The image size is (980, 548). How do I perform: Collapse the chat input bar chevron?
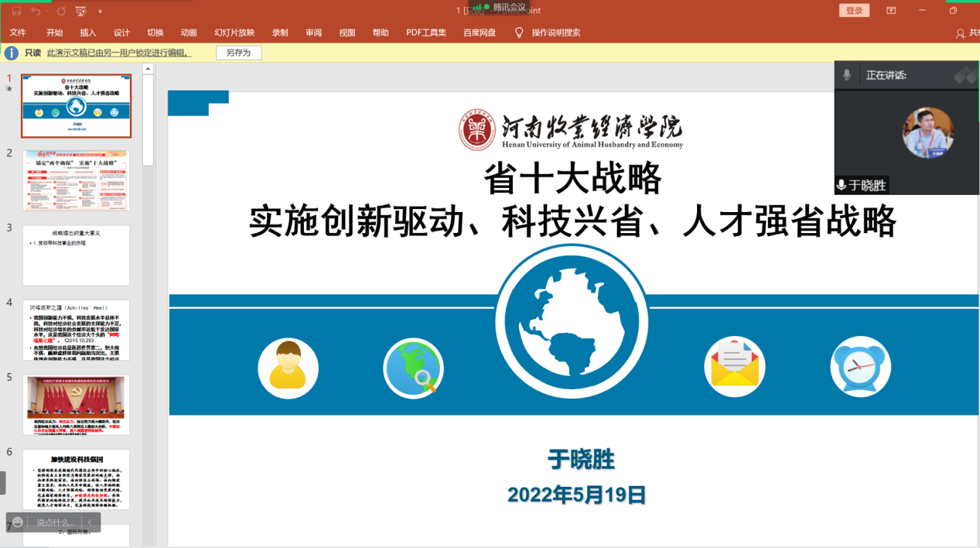[x=90, y=522]
